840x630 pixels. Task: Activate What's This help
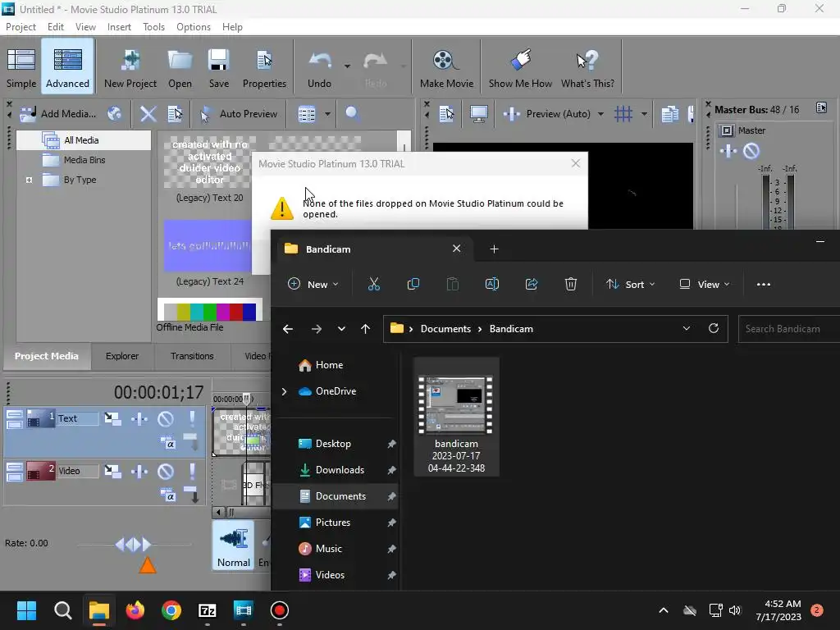pyautogui.click(x=587, y=66)
